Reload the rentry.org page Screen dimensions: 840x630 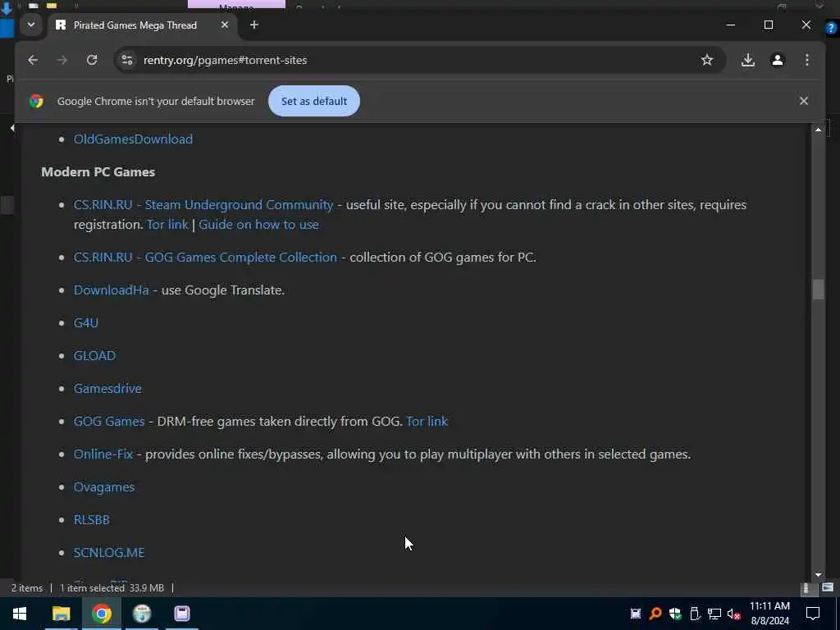coord(92,60)
